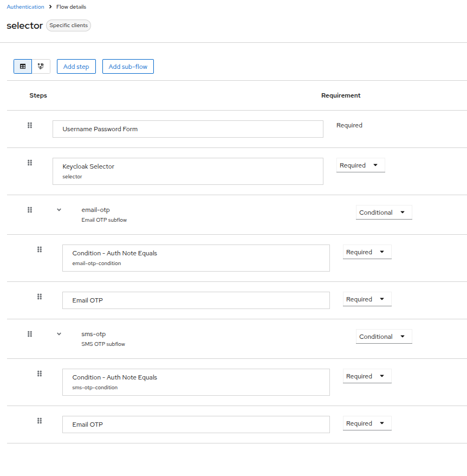Grab drag handle for email-otp-condition step
This screenshot has height=476, width=467.
pos(40,249)
